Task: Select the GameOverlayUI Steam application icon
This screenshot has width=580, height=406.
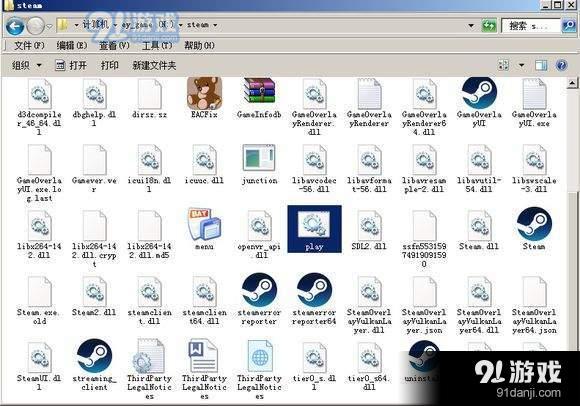Action: coord(479,92)
